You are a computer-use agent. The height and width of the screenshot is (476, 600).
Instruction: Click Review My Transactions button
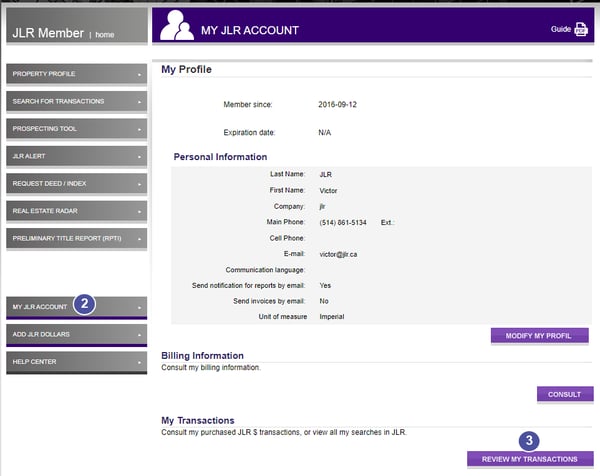click(530, 459)
